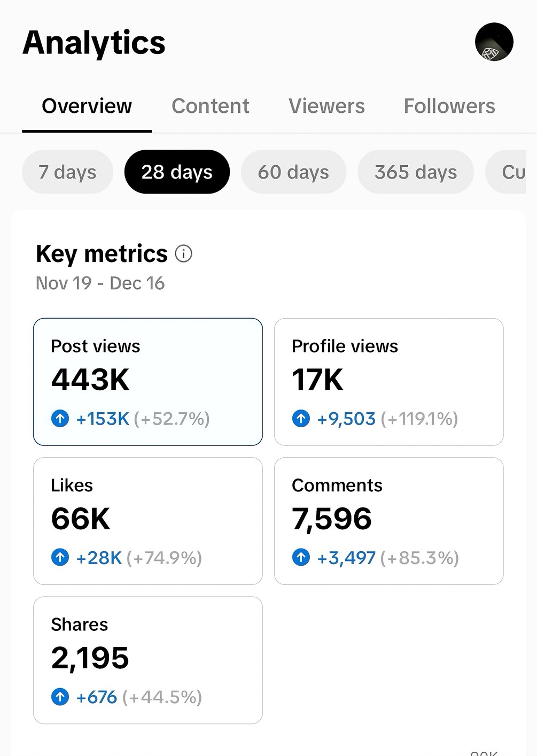This screenshot has height=756, width=537.
Task: Open the Content tab
Action: (x=210, y=106)
